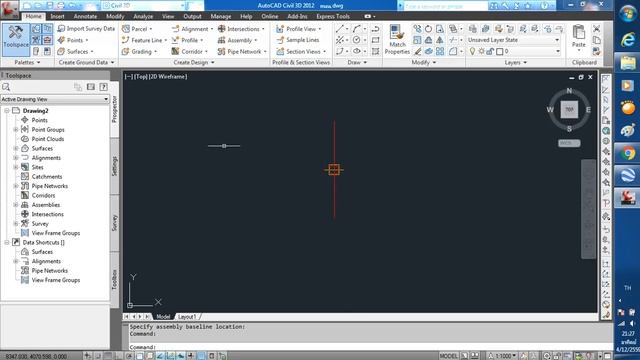The image size is (640, 360).
Task: Click the Match Properties button
Action: [397, 39]
